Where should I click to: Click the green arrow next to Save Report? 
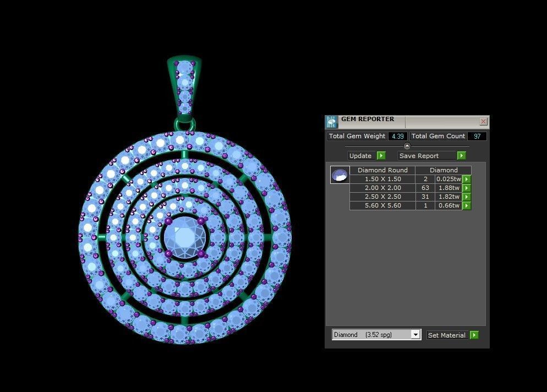pos(462,156)
